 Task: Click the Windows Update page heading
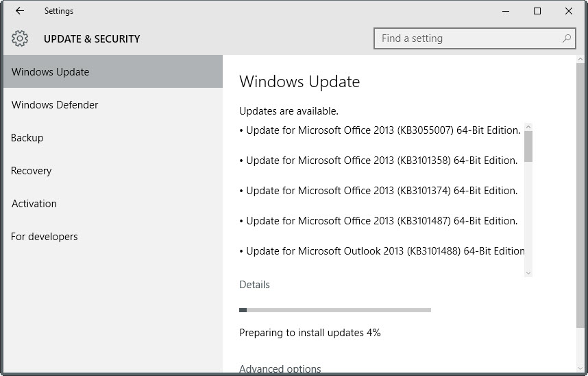299,82
